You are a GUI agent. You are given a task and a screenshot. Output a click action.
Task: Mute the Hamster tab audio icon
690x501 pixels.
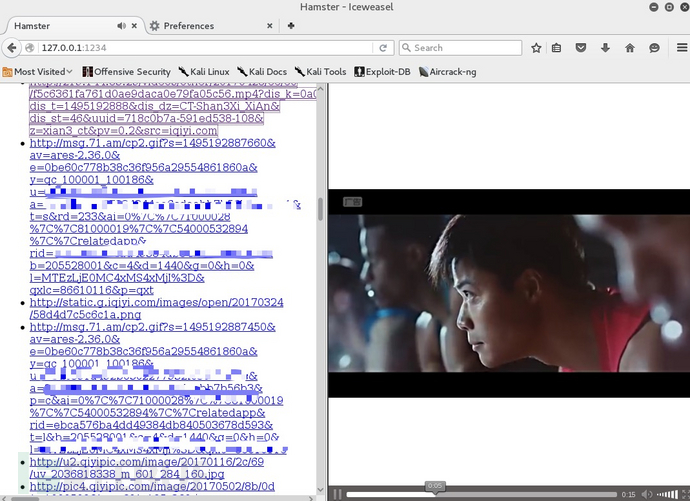click(x=121, y=26)
